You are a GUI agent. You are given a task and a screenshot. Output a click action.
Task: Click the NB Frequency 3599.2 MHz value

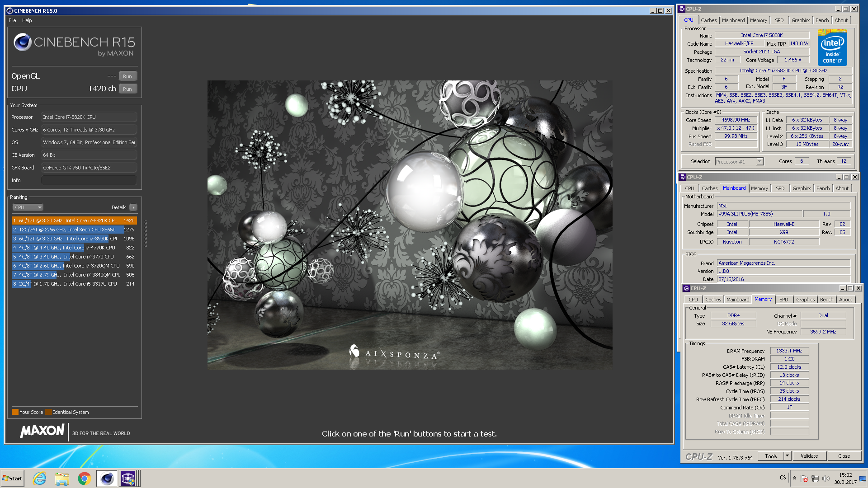coord(823,332)
